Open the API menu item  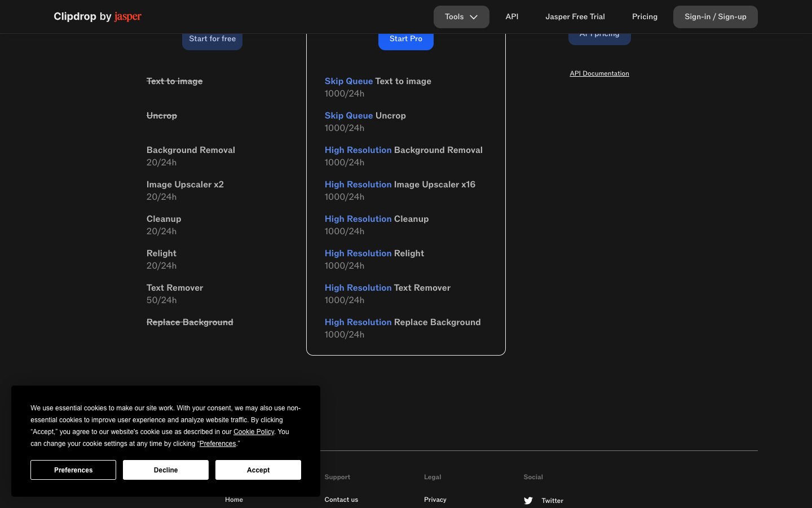pyautogui.click(x=512, y=16)
